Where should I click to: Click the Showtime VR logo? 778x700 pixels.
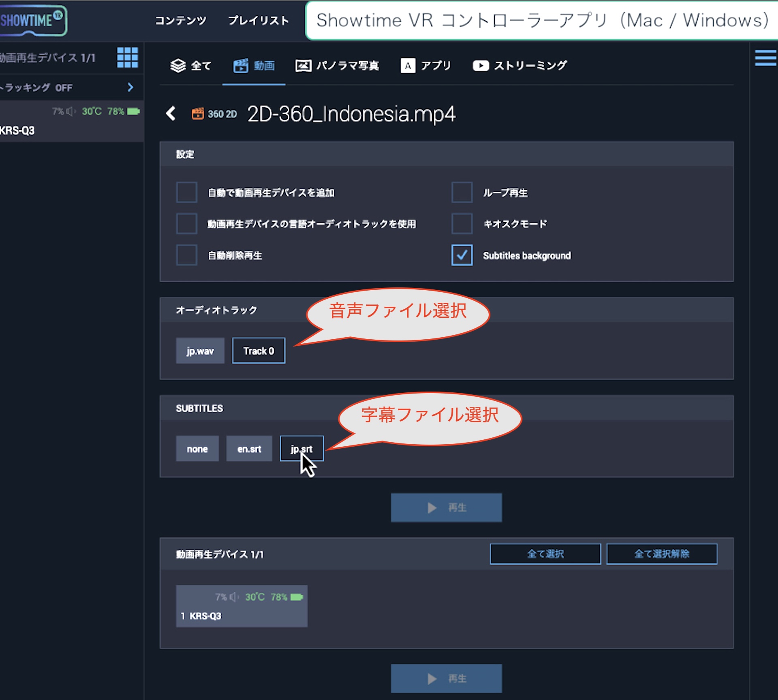point(32,20)
